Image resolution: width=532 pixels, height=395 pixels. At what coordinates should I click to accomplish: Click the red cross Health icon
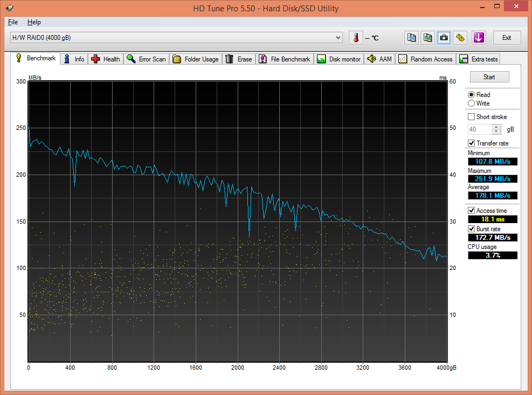[95, 59]
